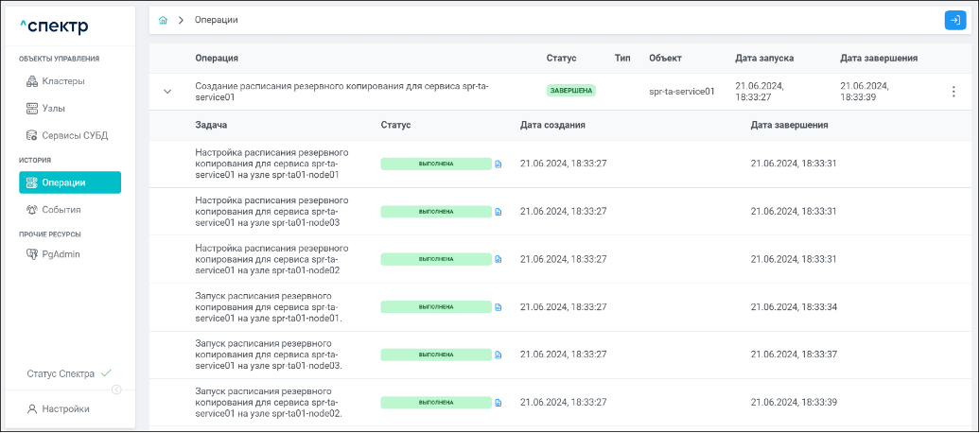Click the ЗАВЕРШЕНА status badge
Viewport: 980px width, 433px height.
tap(570, 92)
